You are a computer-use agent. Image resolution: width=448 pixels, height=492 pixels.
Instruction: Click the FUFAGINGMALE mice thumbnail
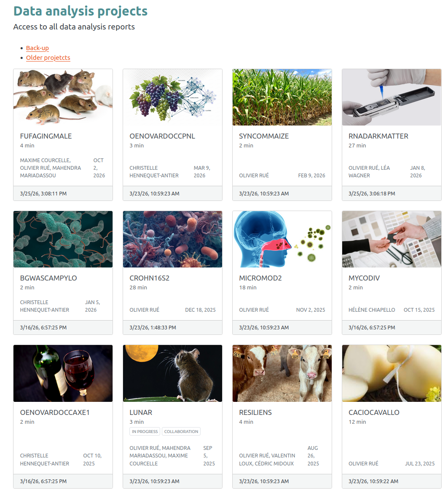click(x=63, y=97)
